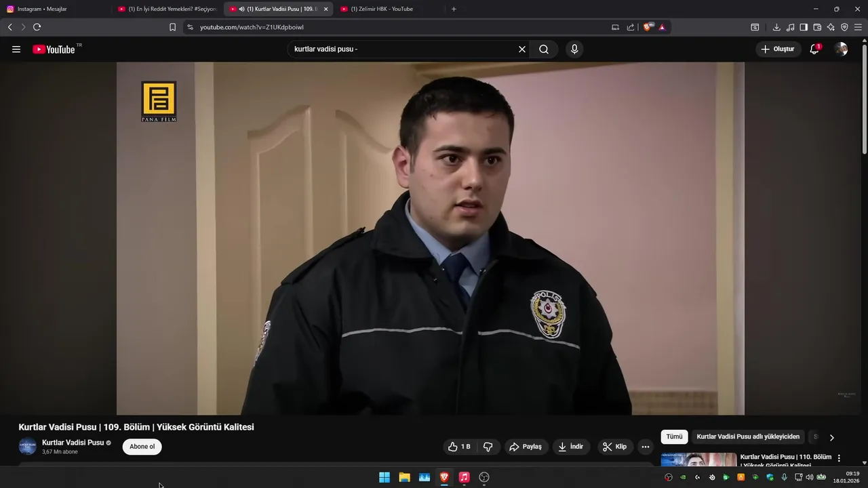Click the browser address bar URL
The width and height of the screenshot is (868, 488).
(x=252, y=27)
